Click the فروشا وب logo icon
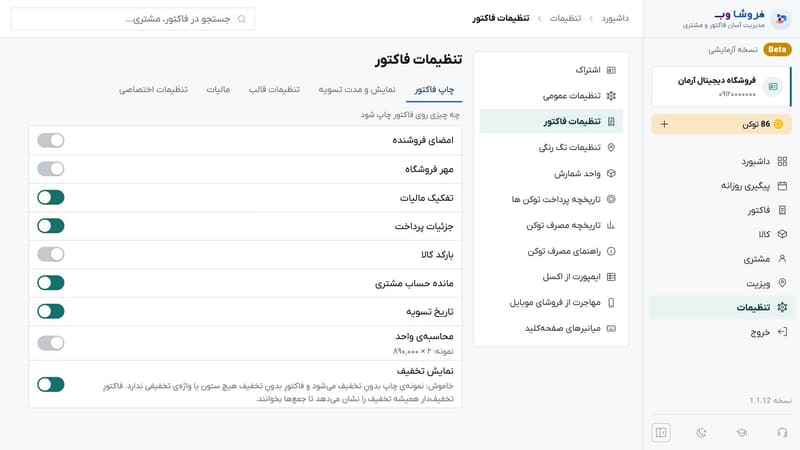This screenshot has width=800, height=450. [781, 19]
